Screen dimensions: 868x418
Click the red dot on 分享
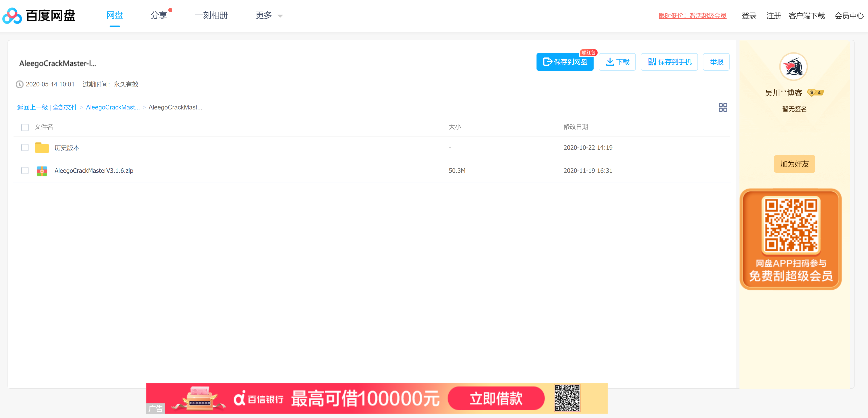point(170,10)
